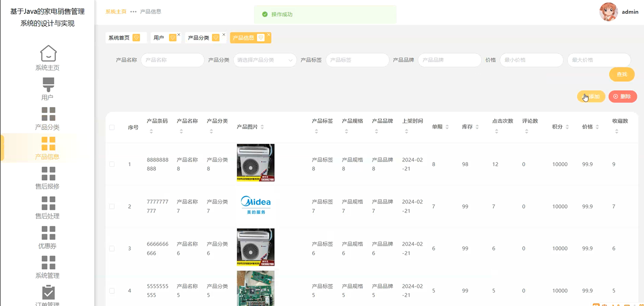Toggle the select-all checkbox in table header
The width and height of the screenshot is (644, 306).
[x=112, y=127]
